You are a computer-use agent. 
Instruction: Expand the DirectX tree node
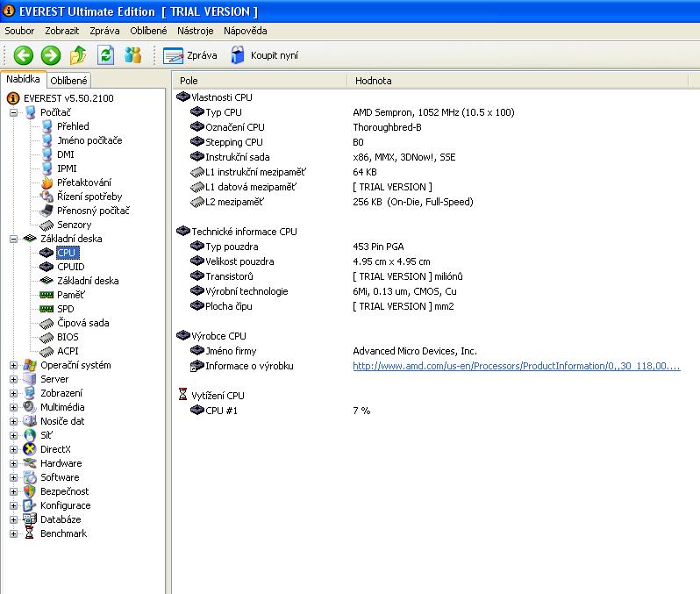(14, 449)
